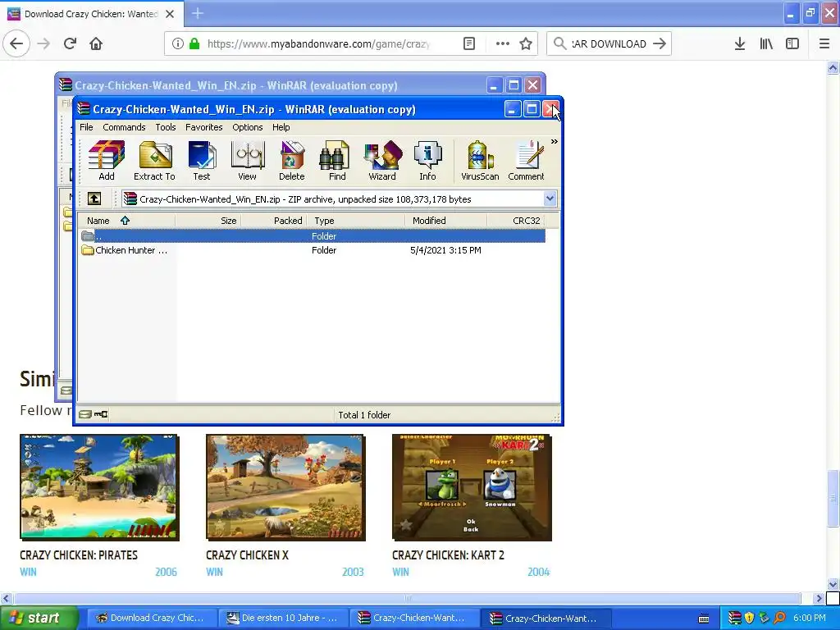Open the Firefox hamburger menu
Viewport: 840px width, 630px height.
824,44
